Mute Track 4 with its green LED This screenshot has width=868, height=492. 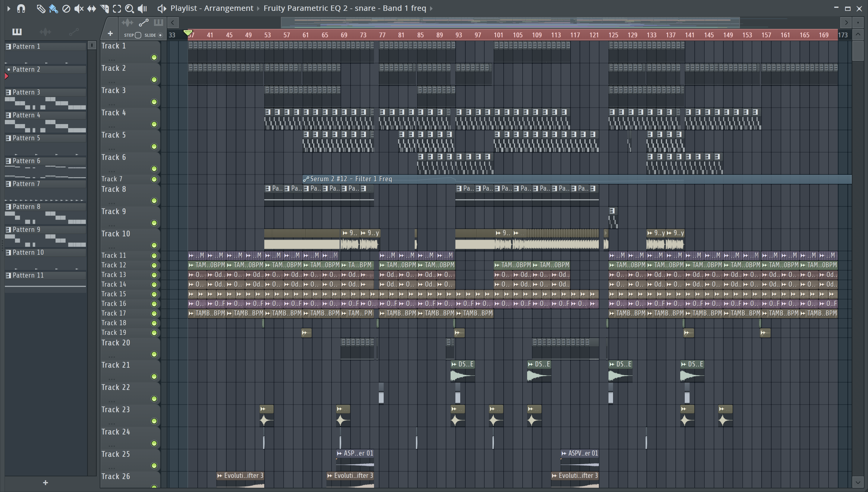(x=154, y=124)
